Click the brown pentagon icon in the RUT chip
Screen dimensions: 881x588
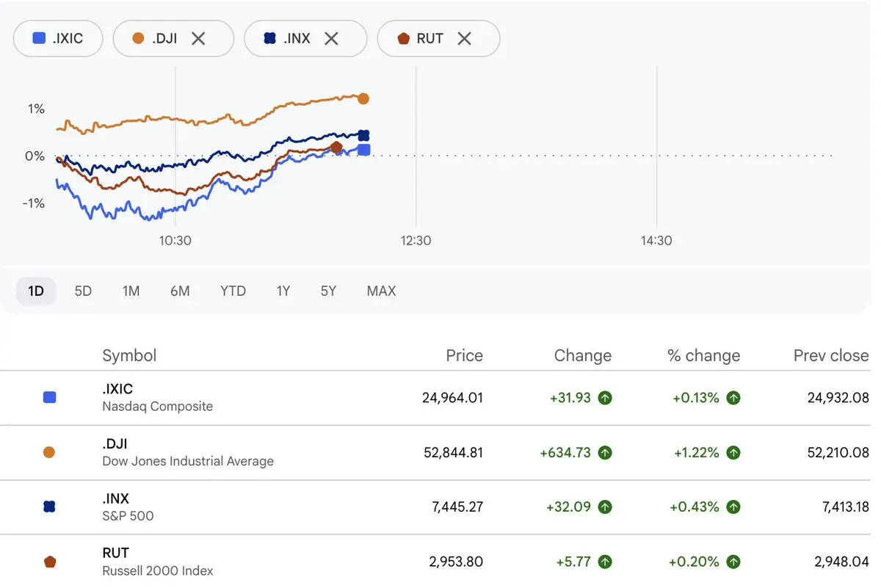(x=402, y=38)
